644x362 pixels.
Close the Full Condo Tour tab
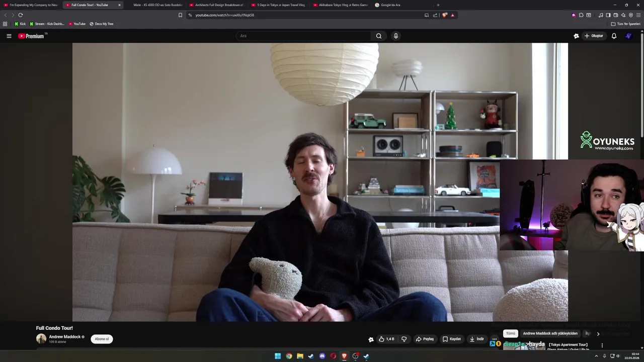119,5
